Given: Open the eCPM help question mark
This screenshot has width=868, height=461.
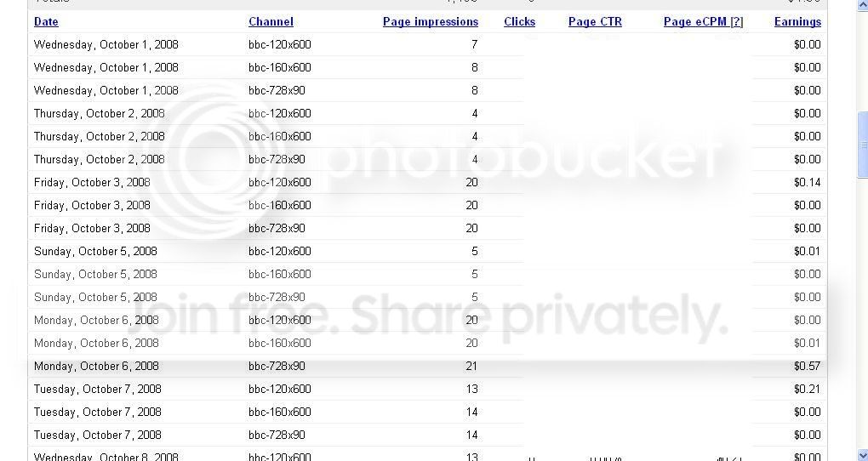Looking at the screenshot, I should pyautogui.click(x=737, y=21).
